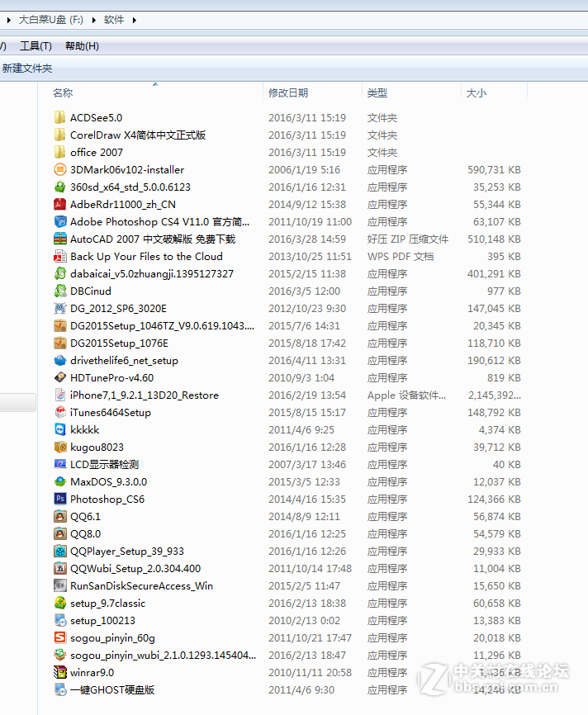Click the RunSanDiskSecureAccess_Win icon

(59, 585)
